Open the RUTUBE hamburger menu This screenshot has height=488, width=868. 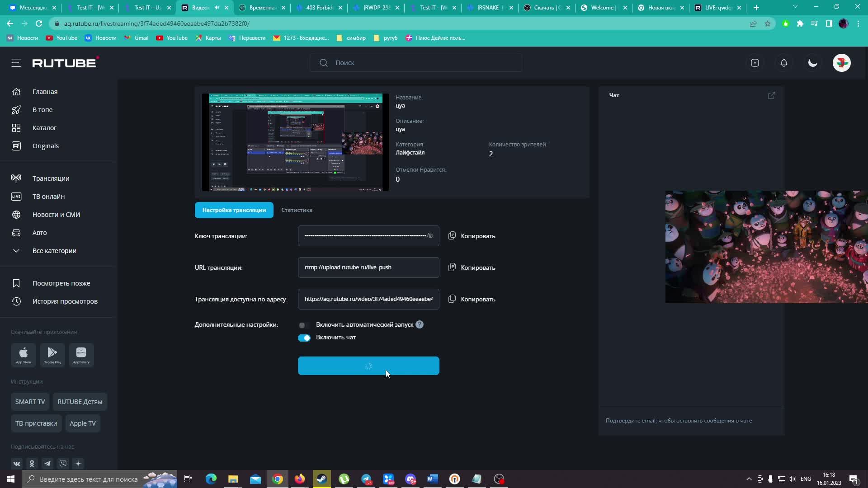coord(16,63)
